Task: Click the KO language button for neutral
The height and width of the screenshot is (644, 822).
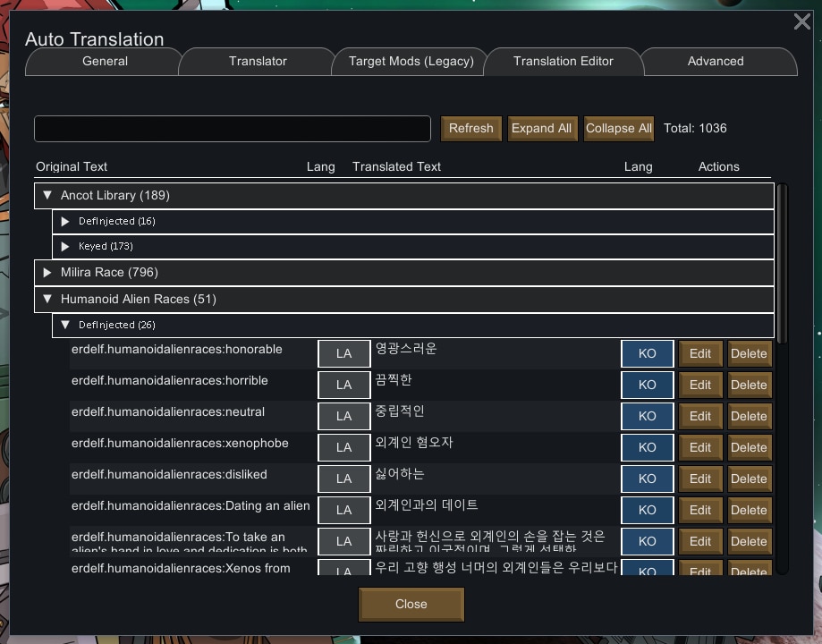Action: pos(647,416)
